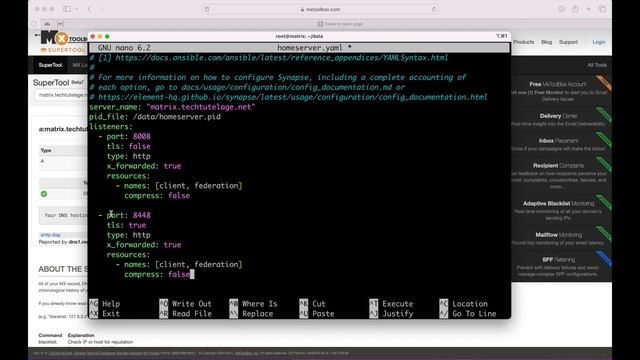Click nano Write Out shortcut
The image size is (640, 360).
[x=186, y=304]
